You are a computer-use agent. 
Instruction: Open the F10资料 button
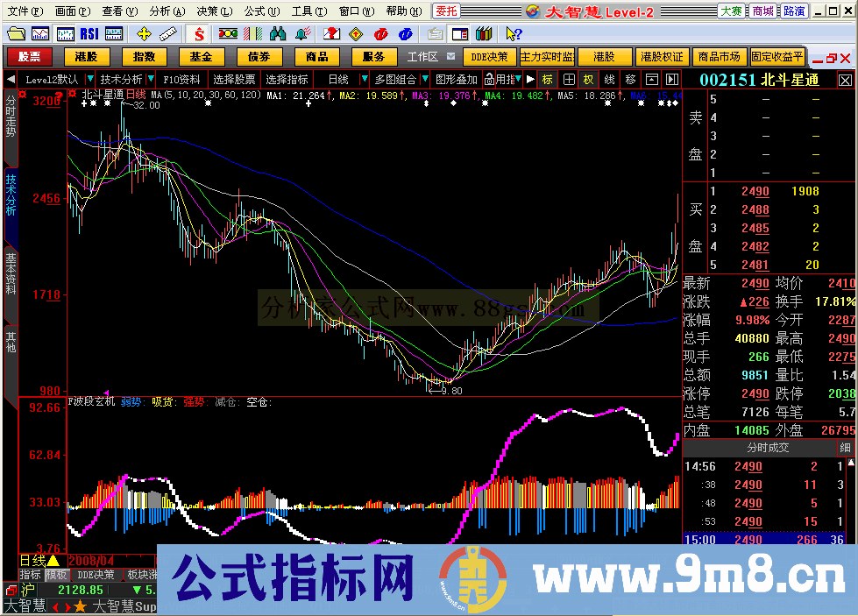point(182,80)
